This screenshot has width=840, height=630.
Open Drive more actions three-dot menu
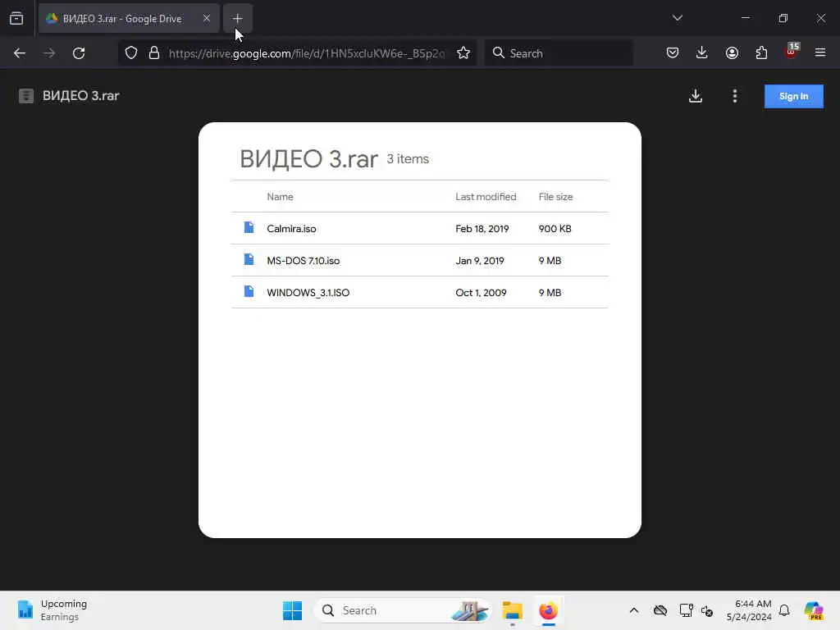pos(734,96)
